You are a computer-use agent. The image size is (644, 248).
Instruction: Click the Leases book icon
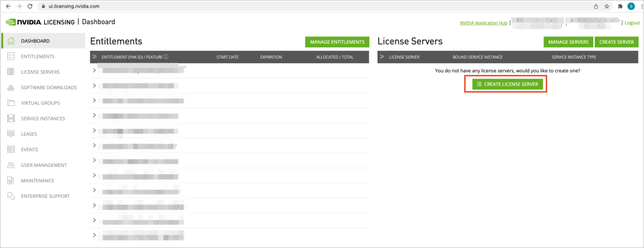pyautogui.click(x=11, y=134)
